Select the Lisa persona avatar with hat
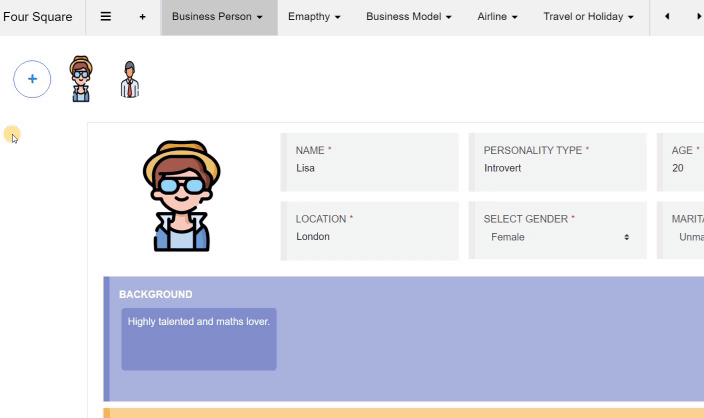The height and width of the screenshot is (418, 704). 81,79
